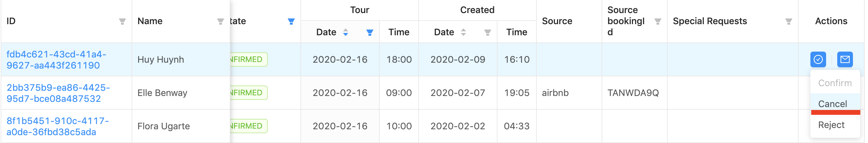The image size is (868, 143).
Task: Open the Source bookingId filter icon
Action: coord(658,22)
